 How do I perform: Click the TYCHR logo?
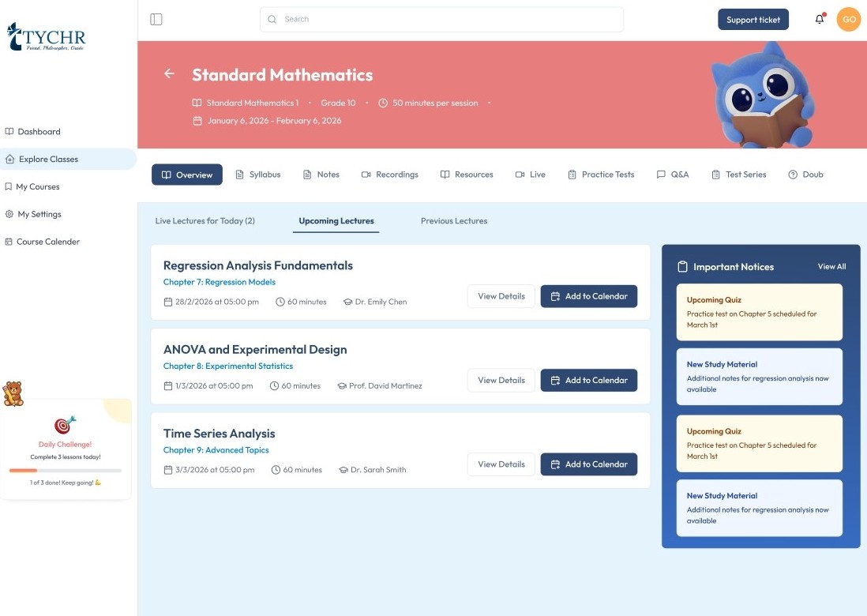[46, 36]
